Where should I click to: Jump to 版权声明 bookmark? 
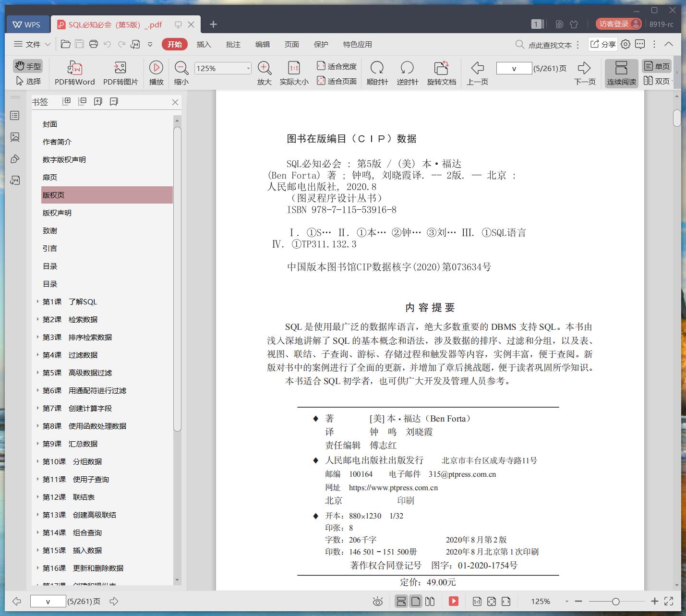click(x=57, y=213)
